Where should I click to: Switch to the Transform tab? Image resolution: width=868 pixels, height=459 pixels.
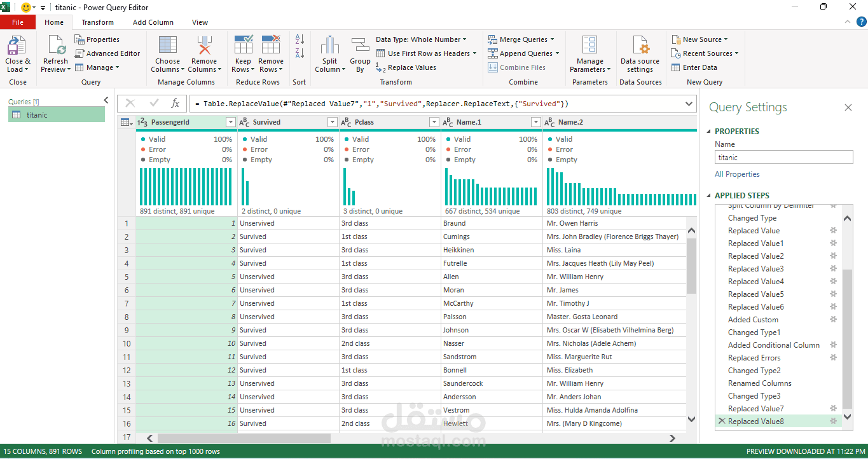click(x=97, y=22)
